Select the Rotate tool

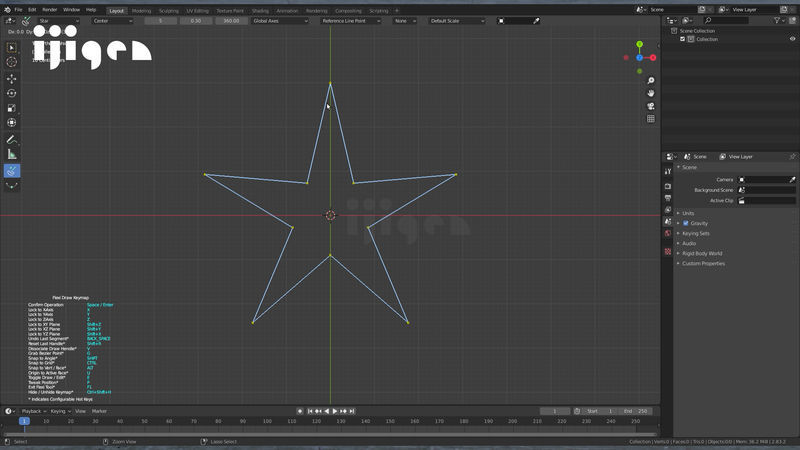click(12, 93)
